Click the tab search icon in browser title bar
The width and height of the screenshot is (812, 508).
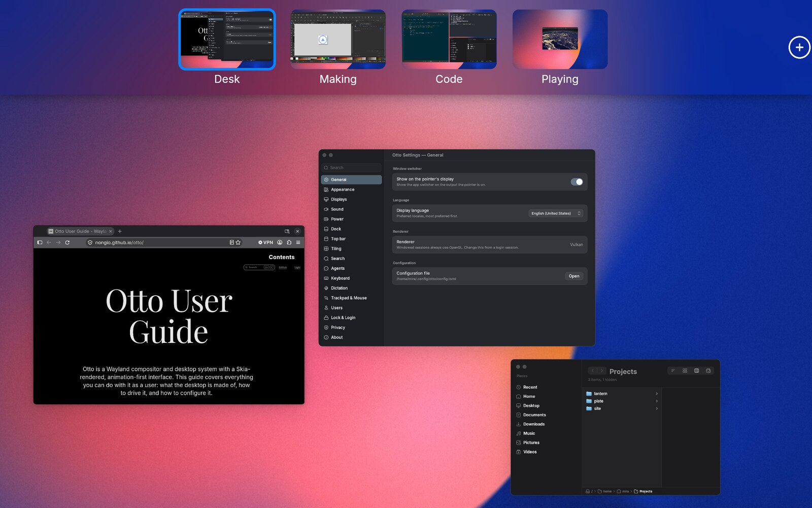click(287, 231)
